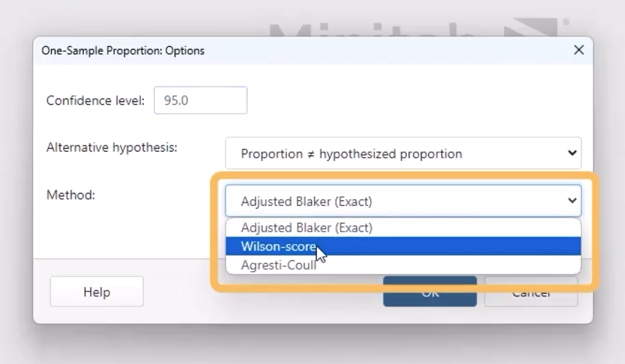Click the Method dropdown chevron arrow
This screenshot has height=364, width=625.
[x=572, y=201]
